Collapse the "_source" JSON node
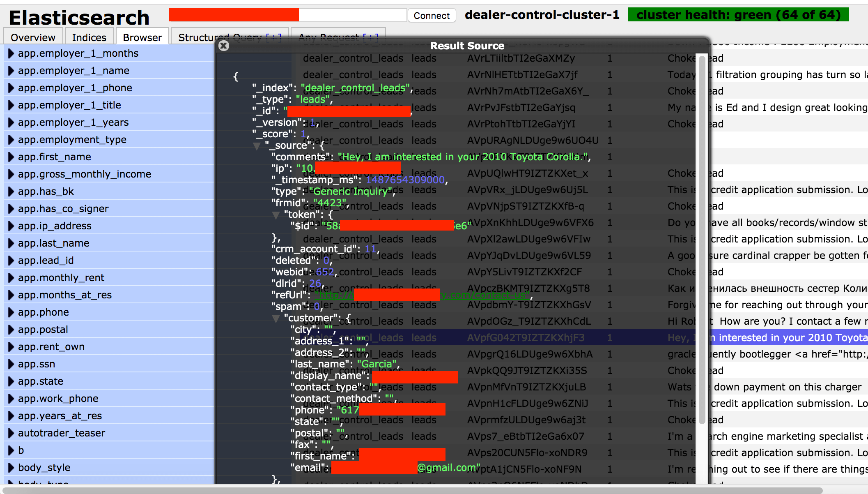Screen dimensions: 868x494 pyautogui.click(x=257, y=146)
